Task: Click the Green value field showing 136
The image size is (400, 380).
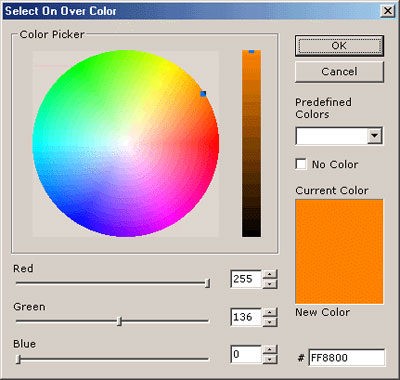Action: [x=246, y=317]
